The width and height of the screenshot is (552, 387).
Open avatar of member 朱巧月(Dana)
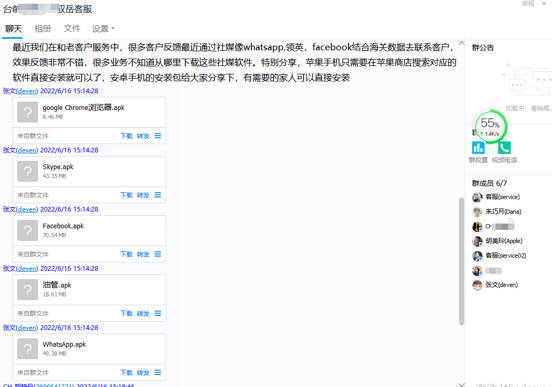pyautogui.click(x=477, y=212)
